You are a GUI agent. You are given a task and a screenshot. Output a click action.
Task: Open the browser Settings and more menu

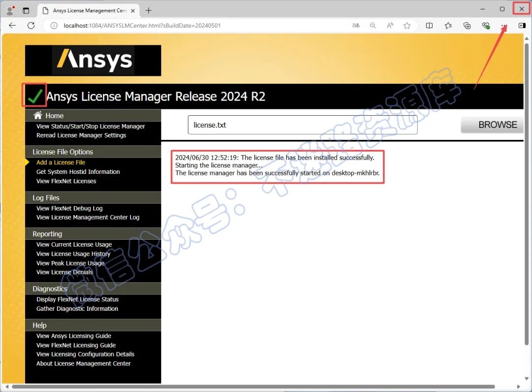(504, 26)
